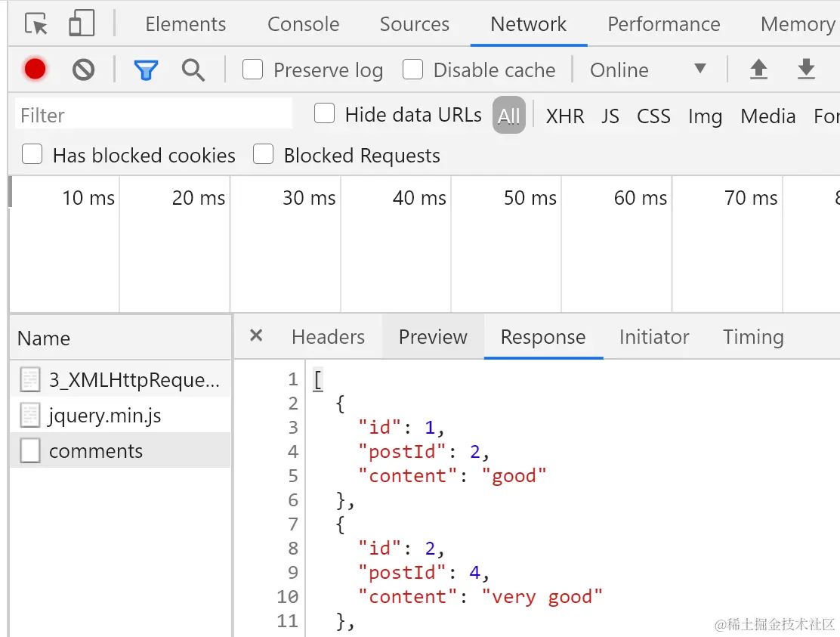The height and width of the screenshot is (637, 840).
Task: Filter requests by XHR type
Action: point(565,116)
